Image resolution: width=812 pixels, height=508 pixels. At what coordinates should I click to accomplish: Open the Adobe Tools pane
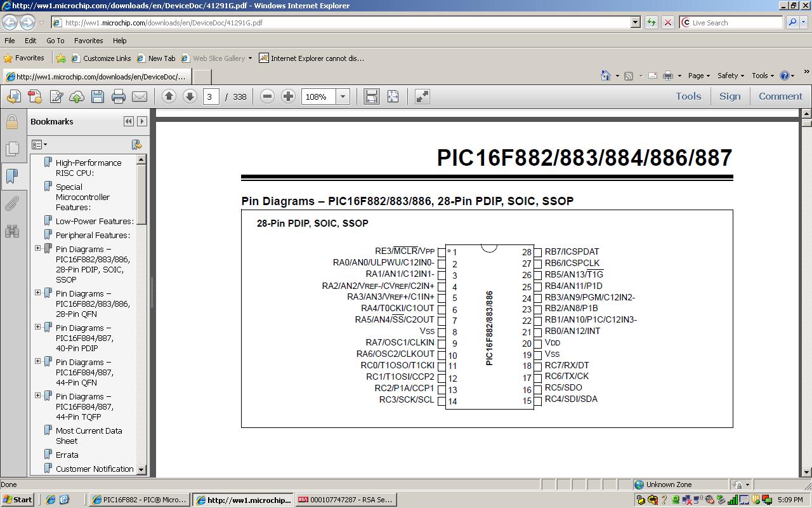[x=688, y=97]
